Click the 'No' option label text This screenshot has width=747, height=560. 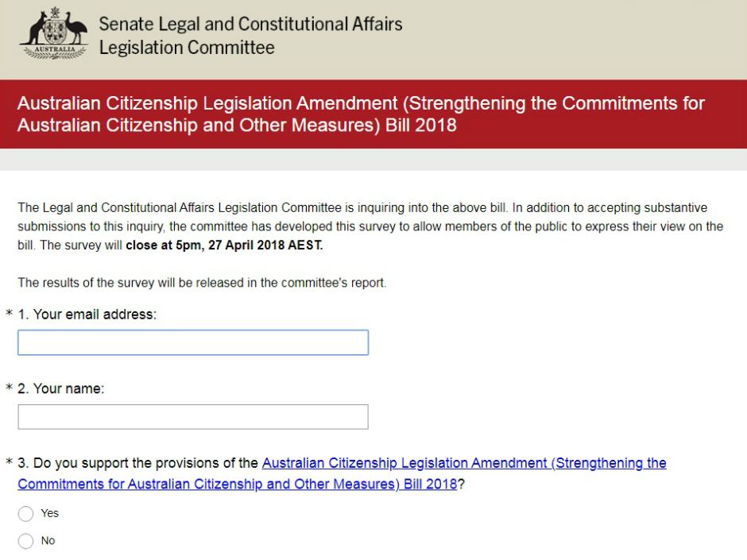(48, 540)
